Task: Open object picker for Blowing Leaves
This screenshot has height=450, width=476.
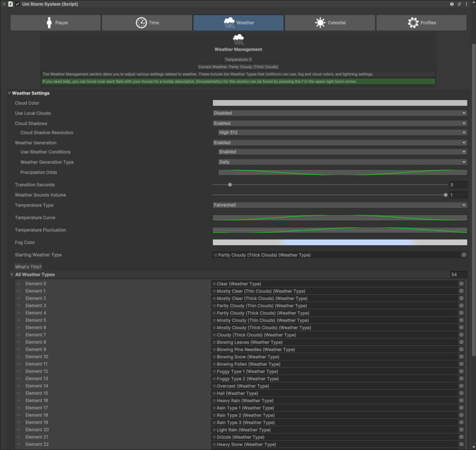Action: click(x=461, y=342)
